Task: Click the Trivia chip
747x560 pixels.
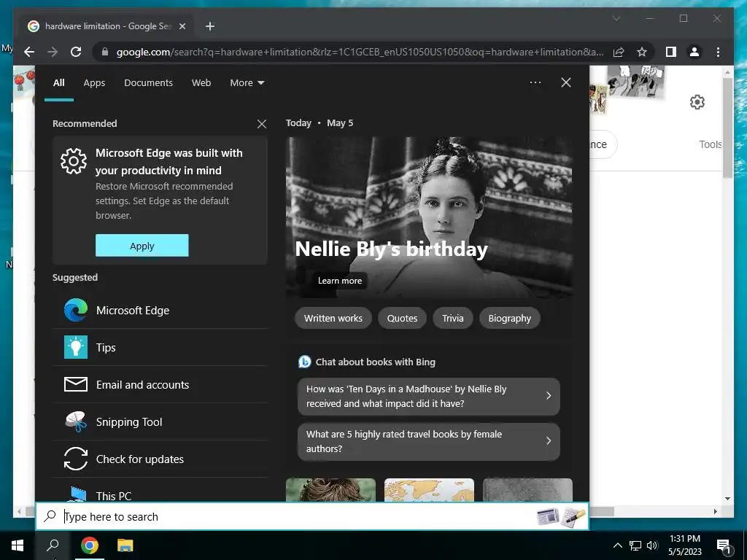Action: coord(452,318)
